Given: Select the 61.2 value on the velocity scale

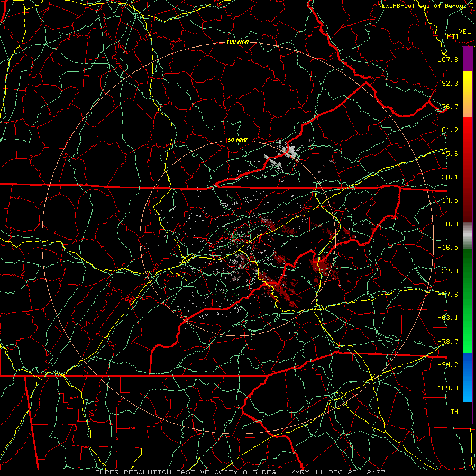Looking at the screenshot, I should [450, 130].
